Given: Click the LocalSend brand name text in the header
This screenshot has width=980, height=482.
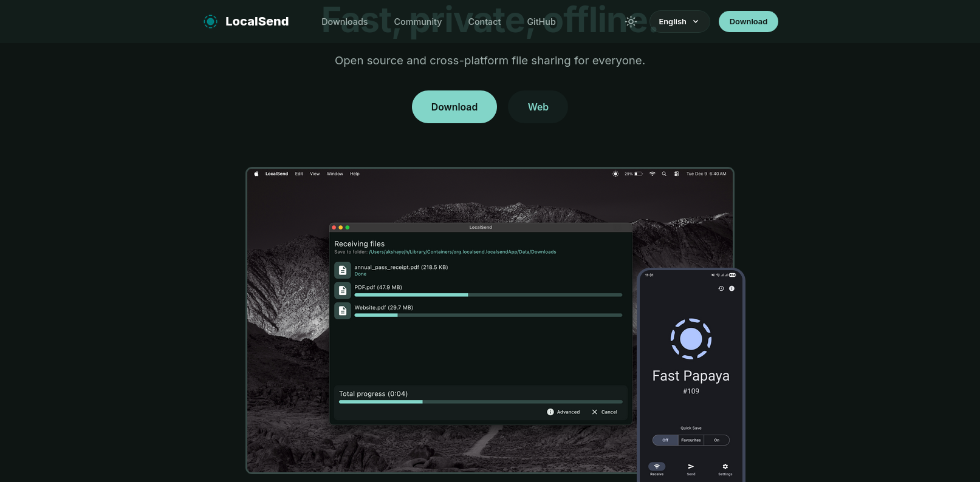Looking at the screenshot, I should point(257,22).
